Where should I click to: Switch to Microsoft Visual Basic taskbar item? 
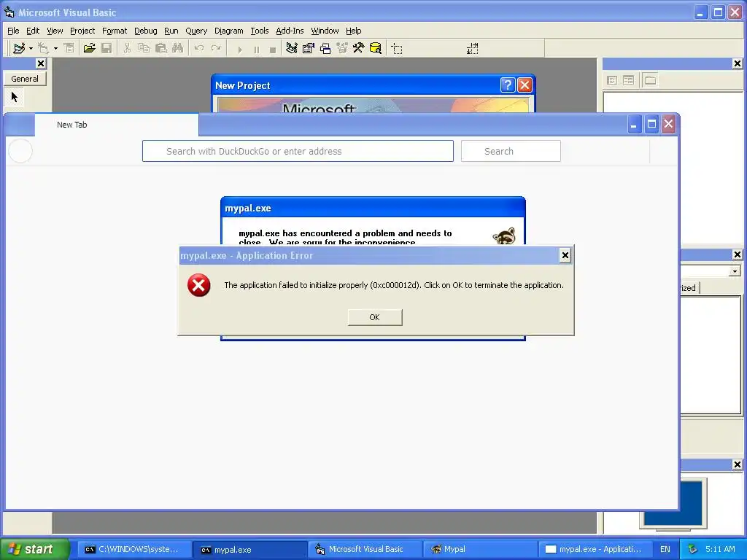(365, 550)
